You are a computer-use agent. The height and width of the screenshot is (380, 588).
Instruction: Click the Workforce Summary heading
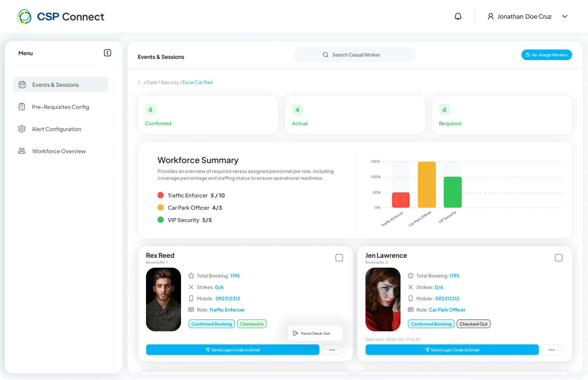(198, 160)
